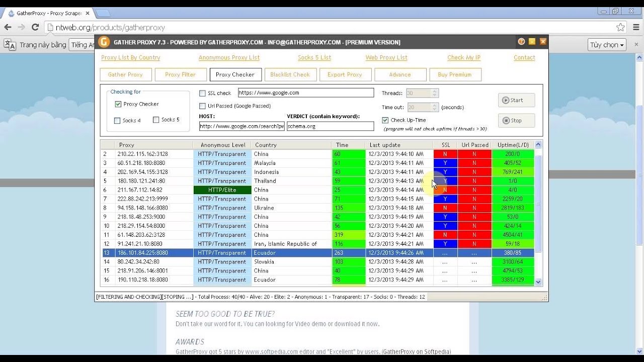The width and height of the screenshot is (644, 362).
Task: Enable Url Passed (Google Passed) checkbox
Action: 202,106
